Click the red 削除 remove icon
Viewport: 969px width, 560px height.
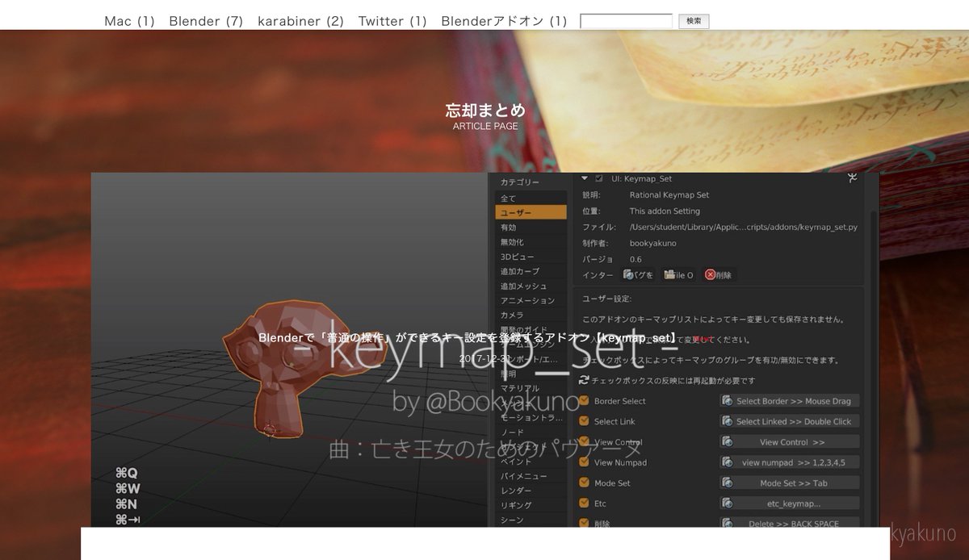(x=719, y=275)
